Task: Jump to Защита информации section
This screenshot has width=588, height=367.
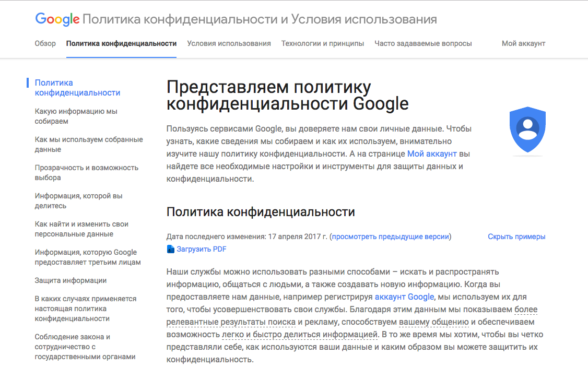Action: (x=70, y=280)
